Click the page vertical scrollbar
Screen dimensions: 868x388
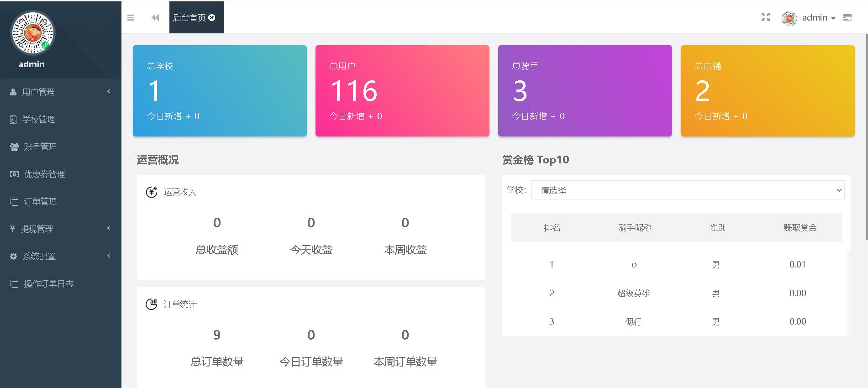point(866,137)
